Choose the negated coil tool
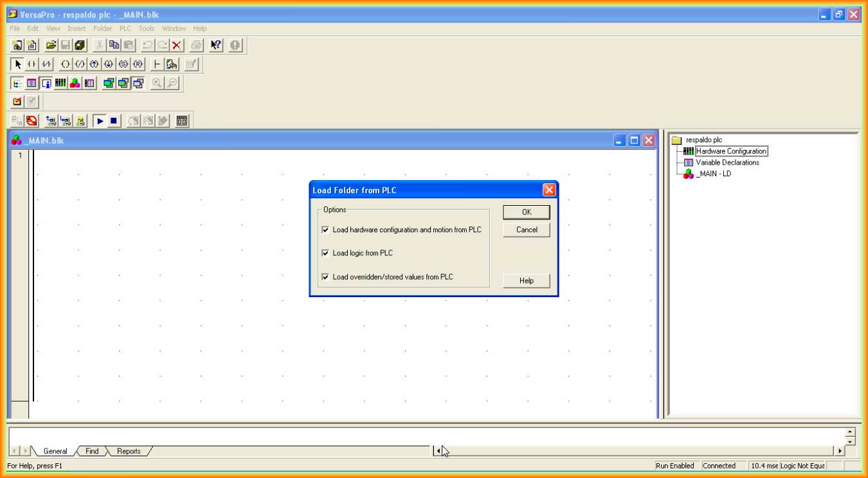This screenshot has width=868, height=478. (80, 64)
